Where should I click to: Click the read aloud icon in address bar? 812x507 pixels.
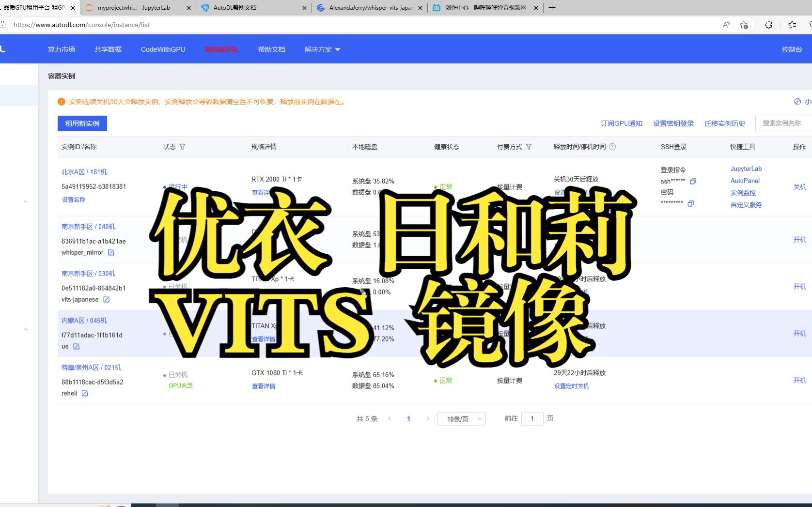click(x=726, y=25)
